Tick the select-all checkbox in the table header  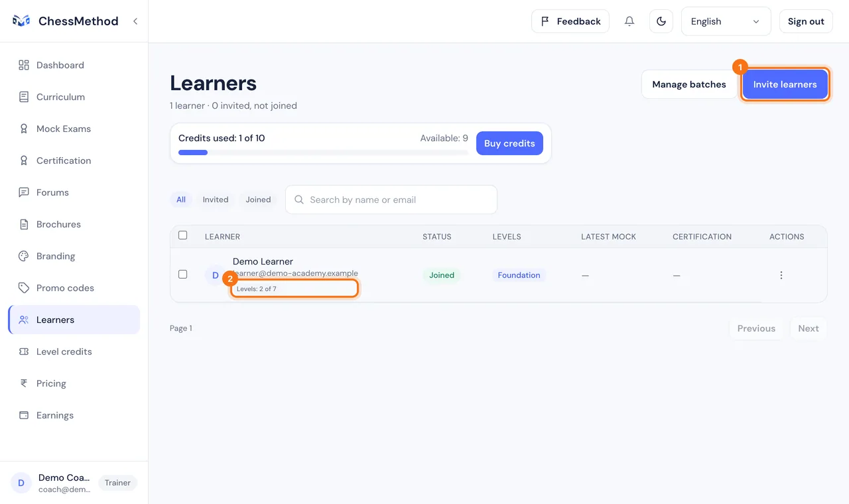point(183,235)
